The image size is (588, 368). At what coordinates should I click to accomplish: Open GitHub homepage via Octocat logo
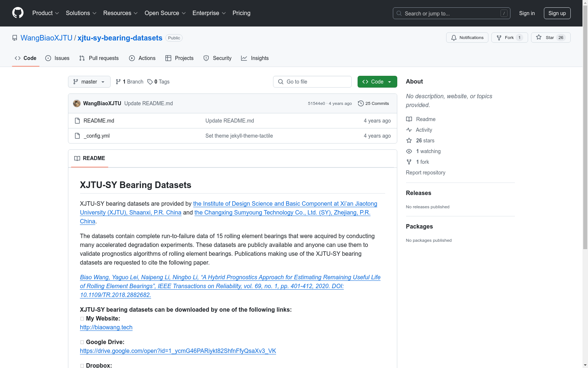tap(18, 13)
